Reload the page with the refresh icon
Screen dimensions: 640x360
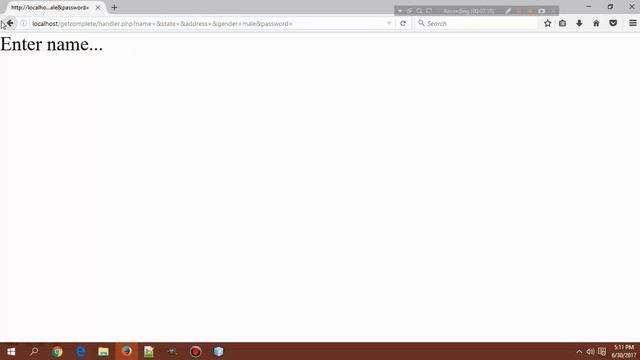403,23
